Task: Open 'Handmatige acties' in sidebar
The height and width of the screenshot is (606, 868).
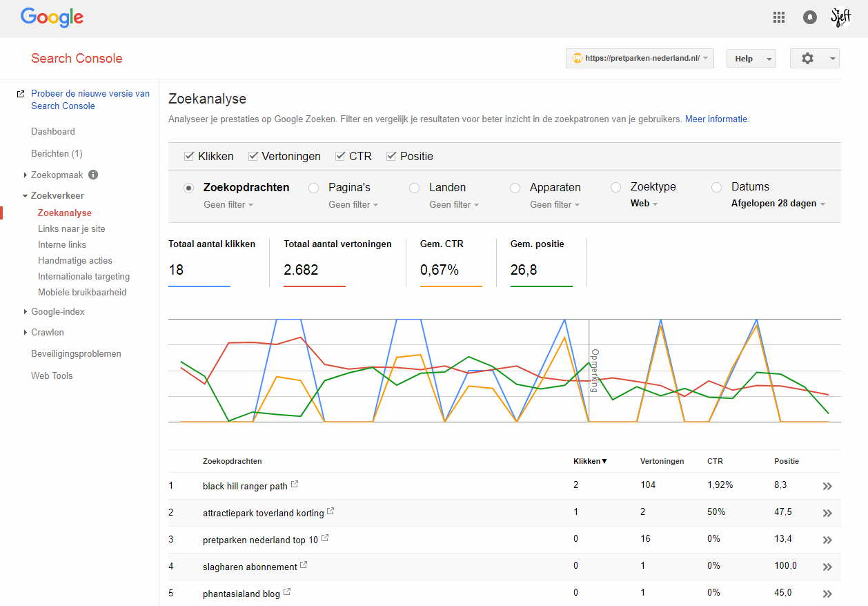Action: coord(75,260)
